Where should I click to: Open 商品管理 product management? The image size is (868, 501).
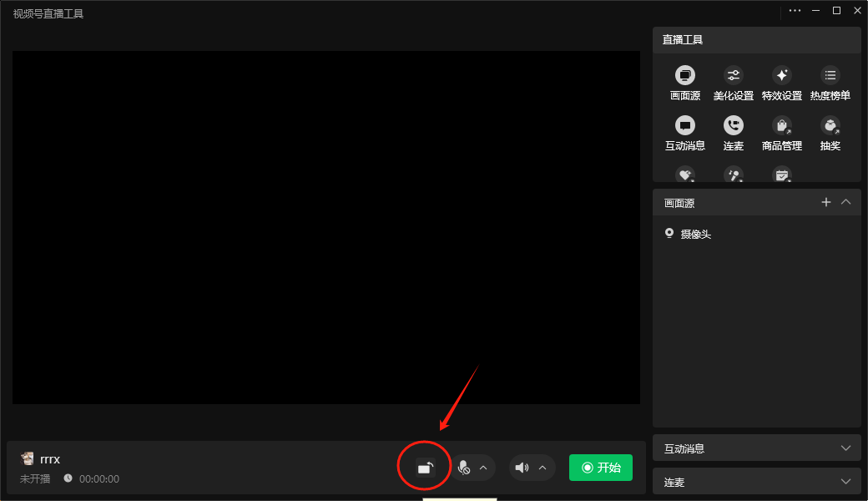pyautogui.click(x=782, y=134)
